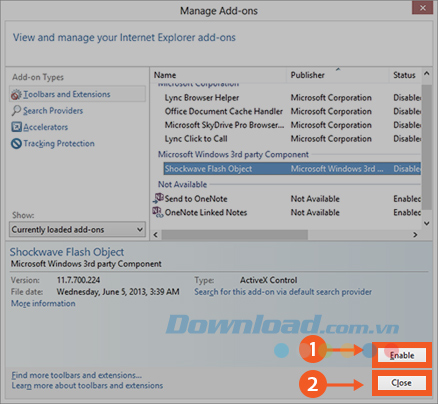Viewport: 438px width, 404px height.
Task: Click the list scroll-down arrow
Action: [426, 223]
